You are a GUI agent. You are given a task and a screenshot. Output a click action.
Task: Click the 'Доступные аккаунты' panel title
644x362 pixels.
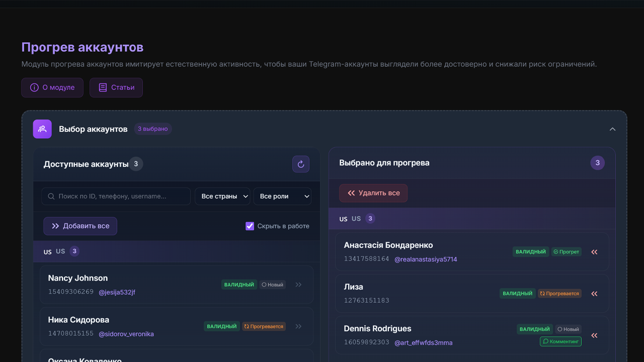[86, 164]
